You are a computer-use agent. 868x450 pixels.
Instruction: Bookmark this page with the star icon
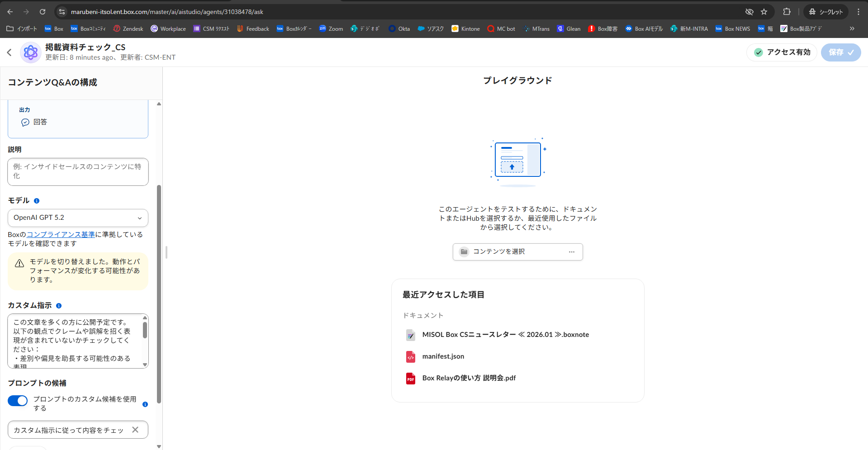pyautogui.click(x=764, y=12)
